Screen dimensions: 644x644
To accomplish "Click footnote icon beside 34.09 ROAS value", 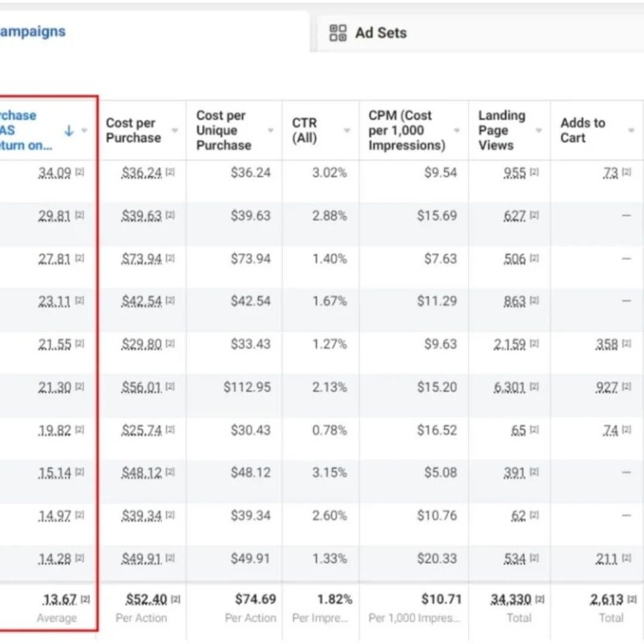I will (x=80, y=172).
